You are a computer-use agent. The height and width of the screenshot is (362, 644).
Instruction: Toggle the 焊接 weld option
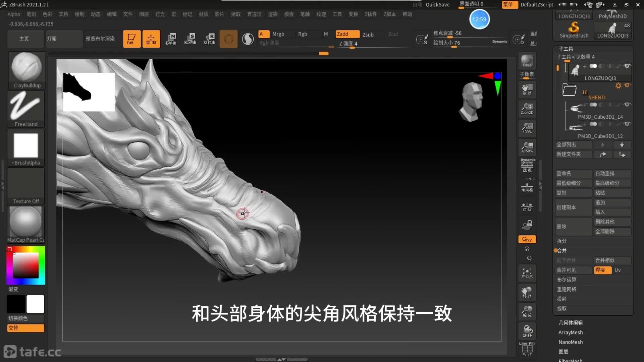[x=602, y=270]
